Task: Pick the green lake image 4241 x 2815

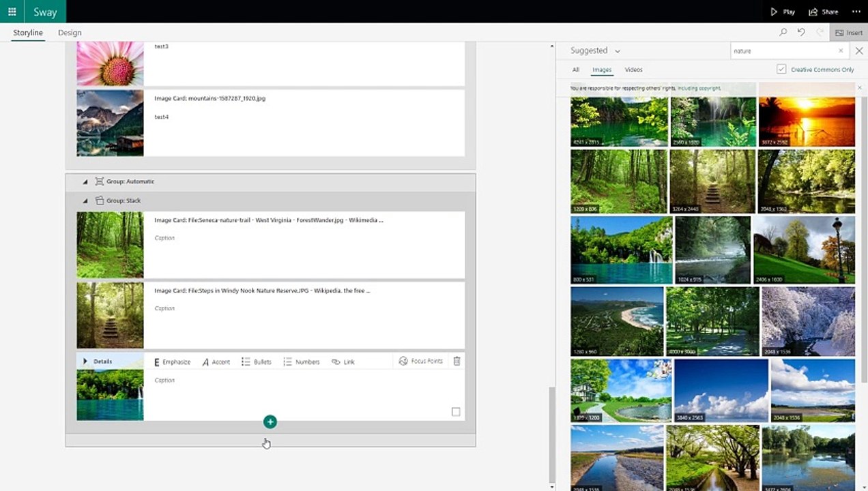Action: [619, 121]
